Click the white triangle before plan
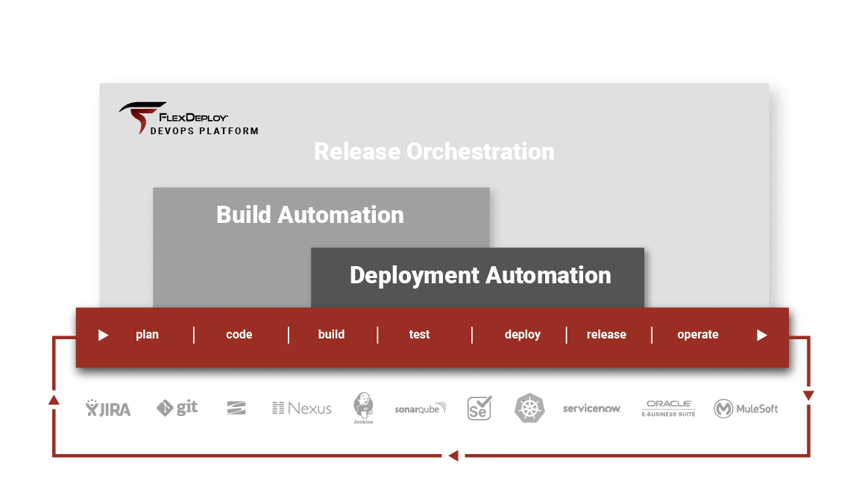 [103, 336]
